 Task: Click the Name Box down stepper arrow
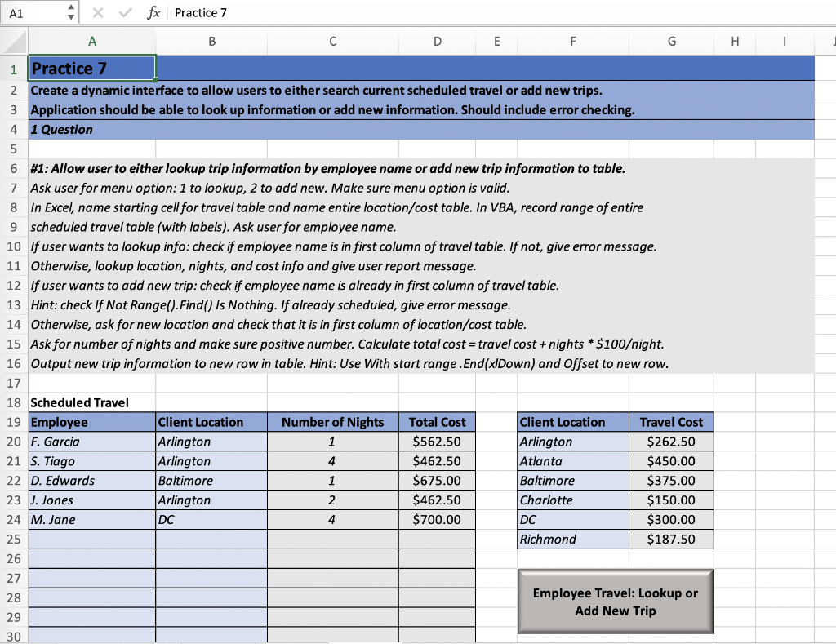(71, 16)
